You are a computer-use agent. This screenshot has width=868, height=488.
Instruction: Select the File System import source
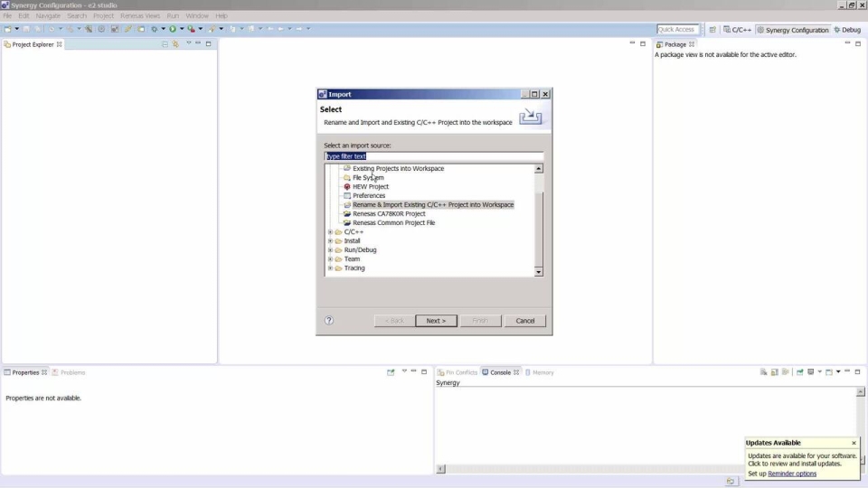pyautogui.click(x=368, y=178)
